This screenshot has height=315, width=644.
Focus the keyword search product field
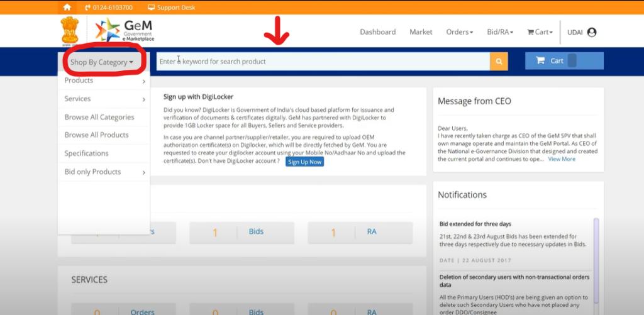coord(323,62)
